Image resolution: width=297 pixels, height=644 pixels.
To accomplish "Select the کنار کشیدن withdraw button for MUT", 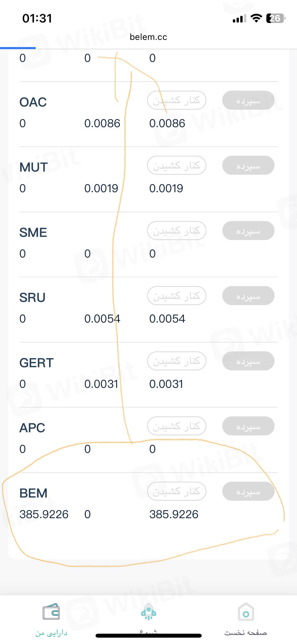I will (x=177, y=165).
